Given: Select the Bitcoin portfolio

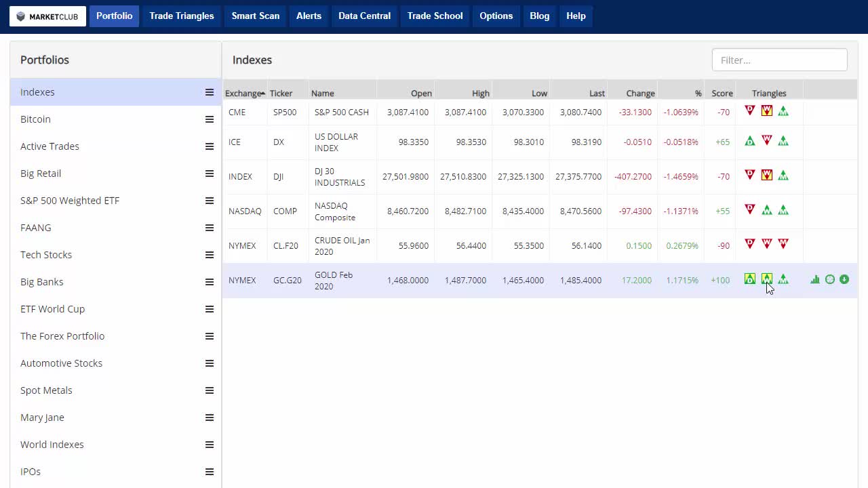Looking at the screenshot, I should (x=115, y=119).
